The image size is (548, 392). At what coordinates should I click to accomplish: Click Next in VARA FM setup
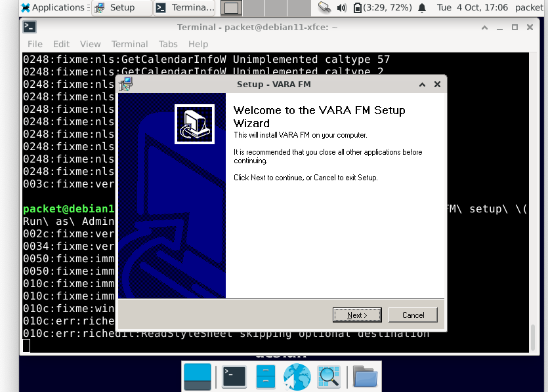[357, 315]
